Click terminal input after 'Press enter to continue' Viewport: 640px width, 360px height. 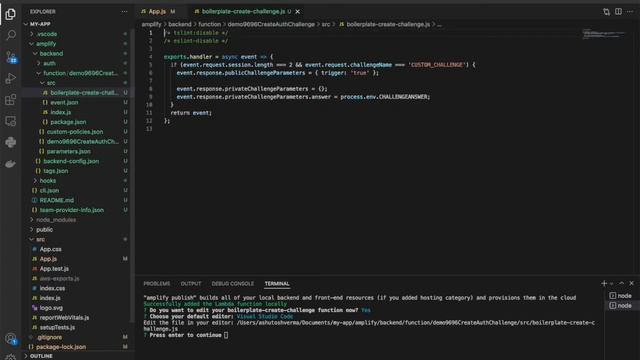click(x=226, y=335)
